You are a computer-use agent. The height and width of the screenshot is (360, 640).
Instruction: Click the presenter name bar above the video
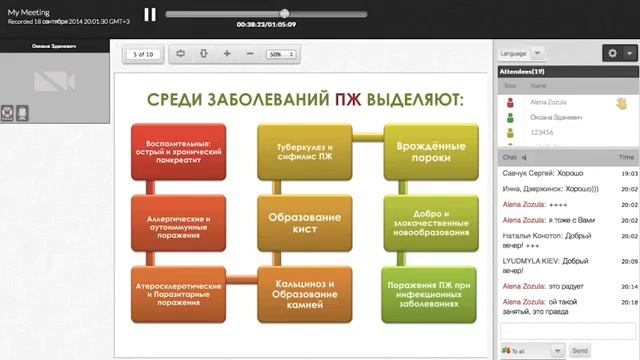coord(54,46)
